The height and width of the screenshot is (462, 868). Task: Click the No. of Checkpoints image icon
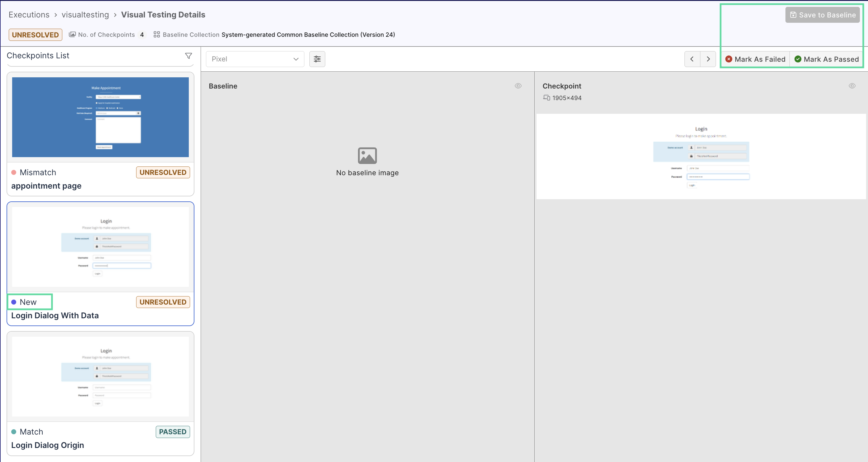pos(72,34)
